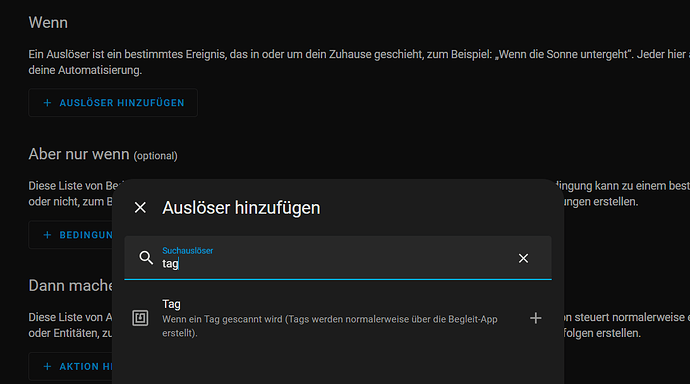The image size is (690, 384).
Task: Click the Aktion hinzufügen button text
Action: (x=86, y=366)
